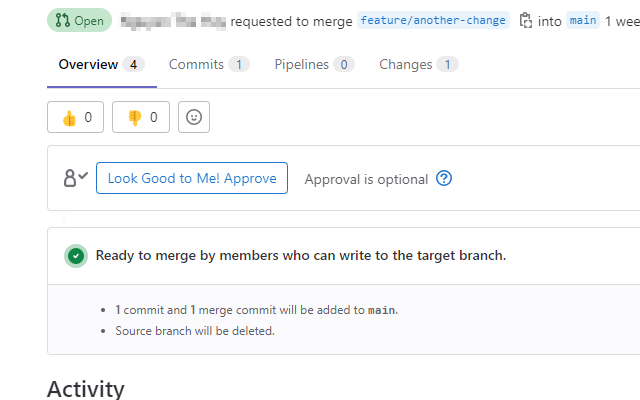Click Look Good to Me! Approve button

(192, 178)
